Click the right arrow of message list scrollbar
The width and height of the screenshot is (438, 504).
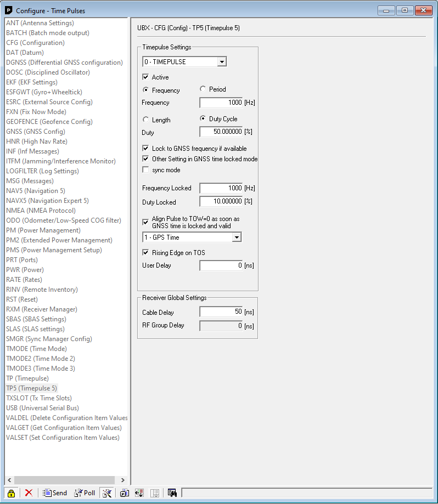pyautogui.click(x=123, y=480)
